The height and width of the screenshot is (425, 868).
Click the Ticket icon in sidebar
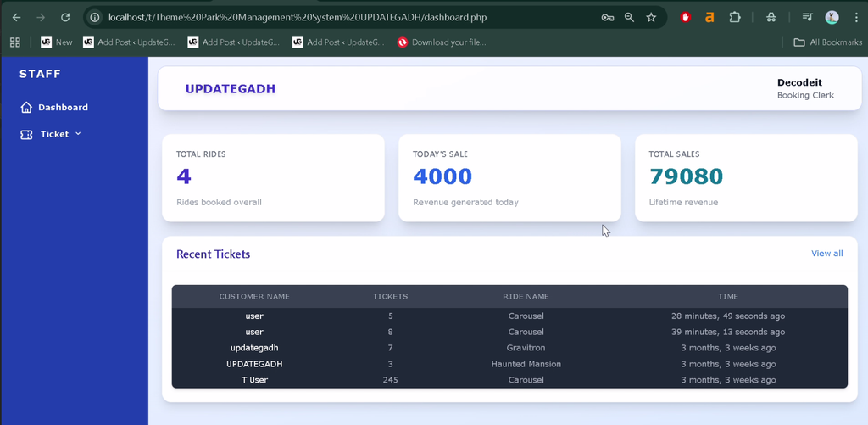(26, 135)
